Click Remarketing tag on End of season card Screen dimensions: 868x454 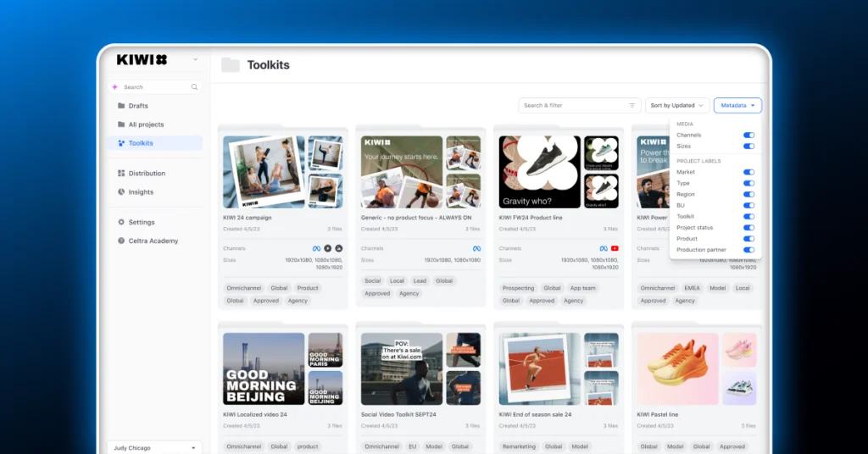tap(519, 446)
